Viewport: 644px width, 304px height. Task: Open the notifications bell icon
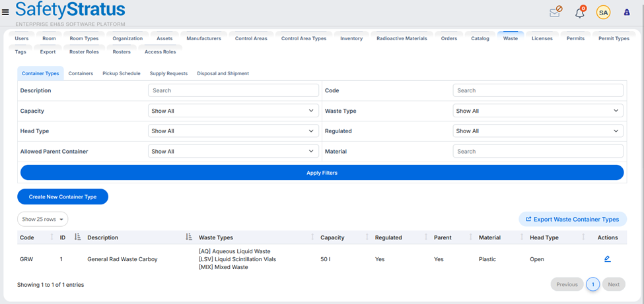pos(579,13)
